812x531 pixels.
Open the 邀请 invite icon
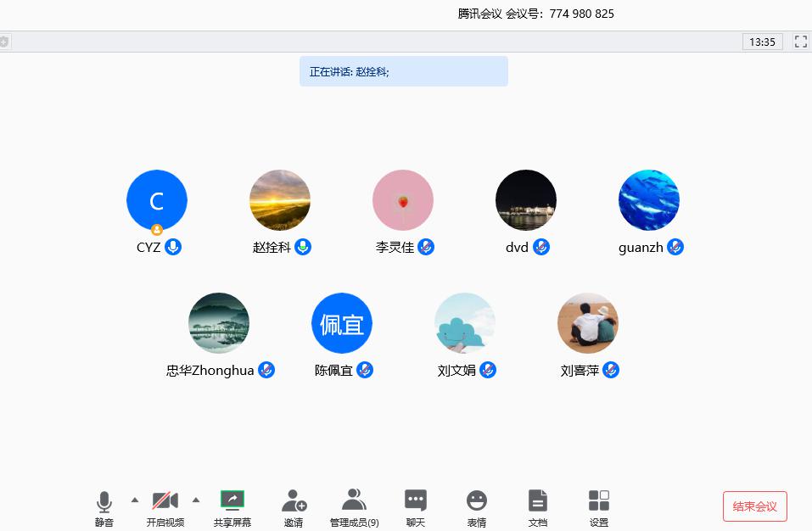[294, 501]
